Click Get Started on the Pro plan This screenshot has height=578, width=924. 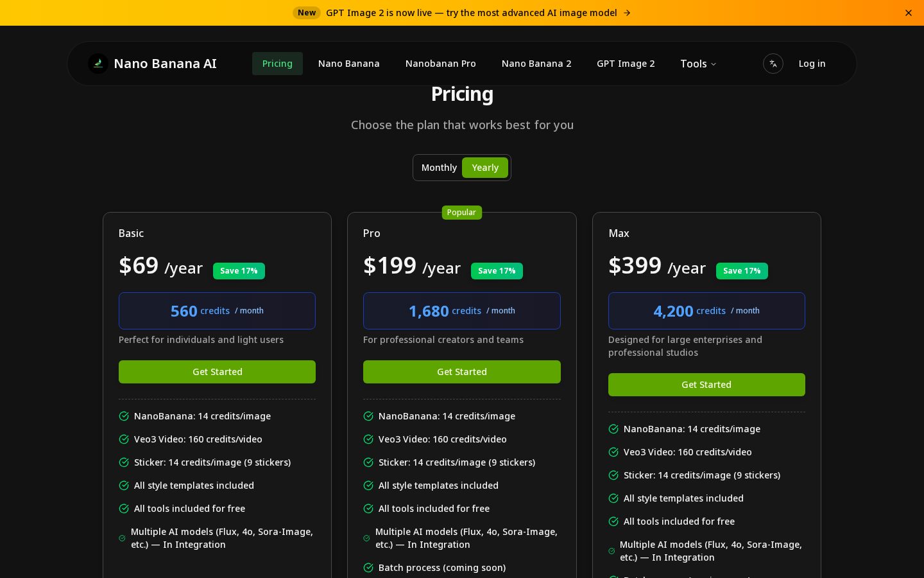click(x=462, y=372)
